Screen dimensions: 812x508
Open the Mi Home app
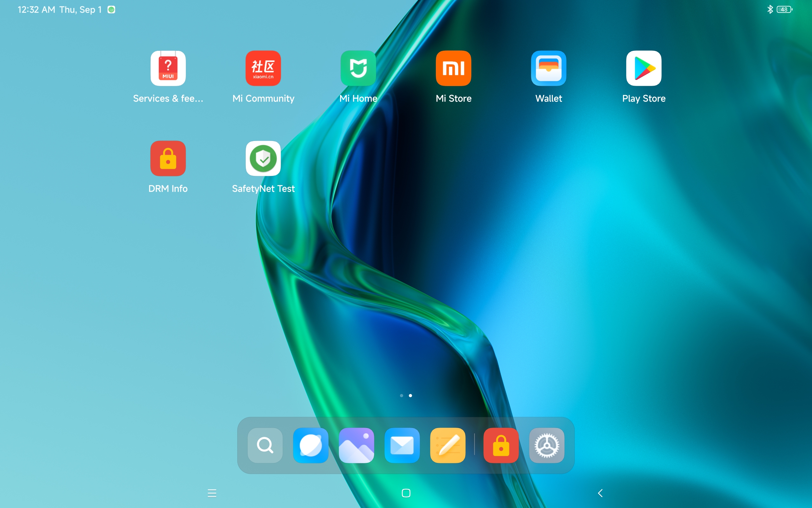(x=358, y=68)
